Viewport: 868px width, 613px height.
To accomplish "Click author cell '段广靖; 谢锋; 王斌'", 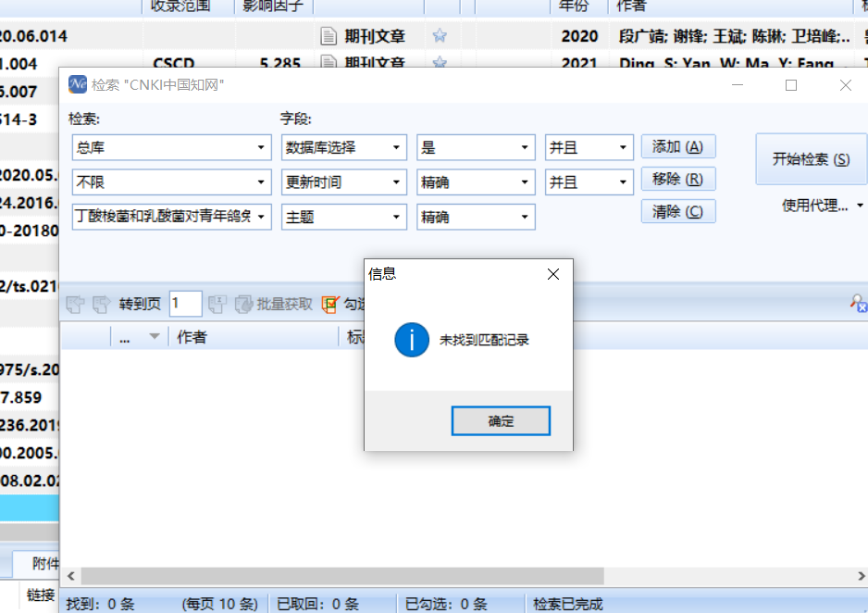I will (x=734, y=36).
